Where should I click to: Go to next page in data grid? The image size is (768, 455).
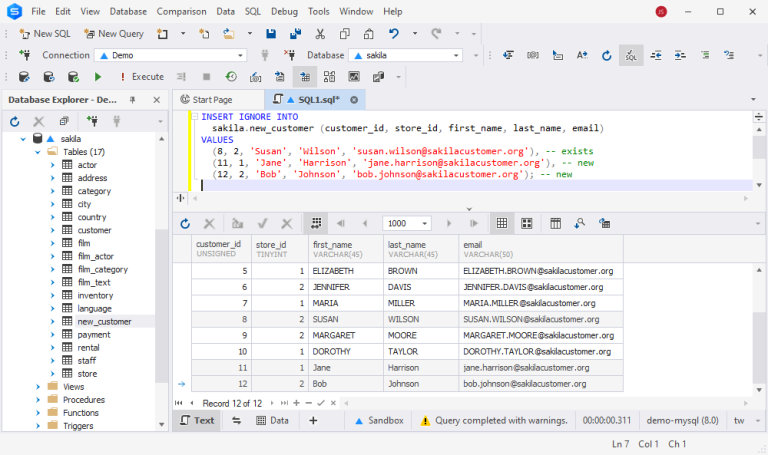coord(448,224)
